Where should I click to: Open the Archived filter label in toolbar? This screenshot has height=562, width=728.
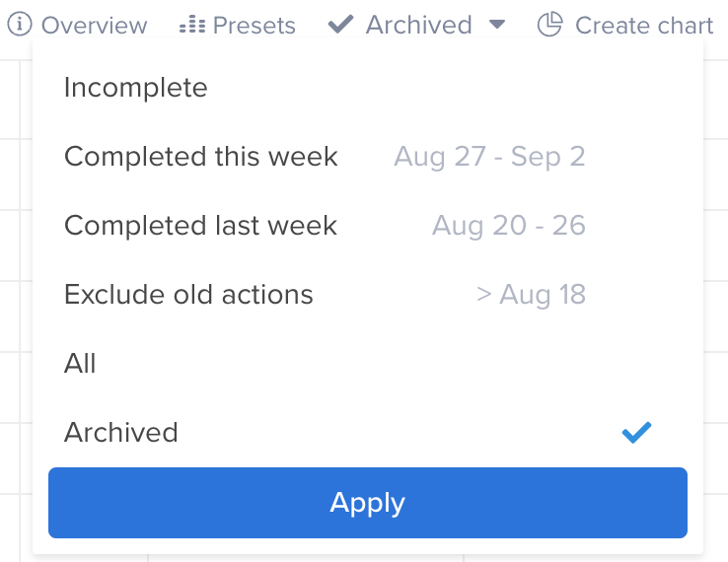(418, 25)
